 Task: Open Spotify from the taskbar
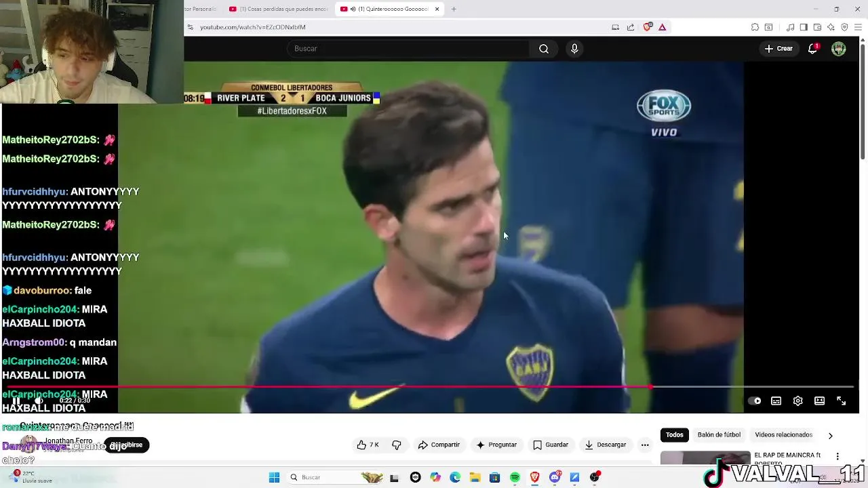click(x=515, y=477)
